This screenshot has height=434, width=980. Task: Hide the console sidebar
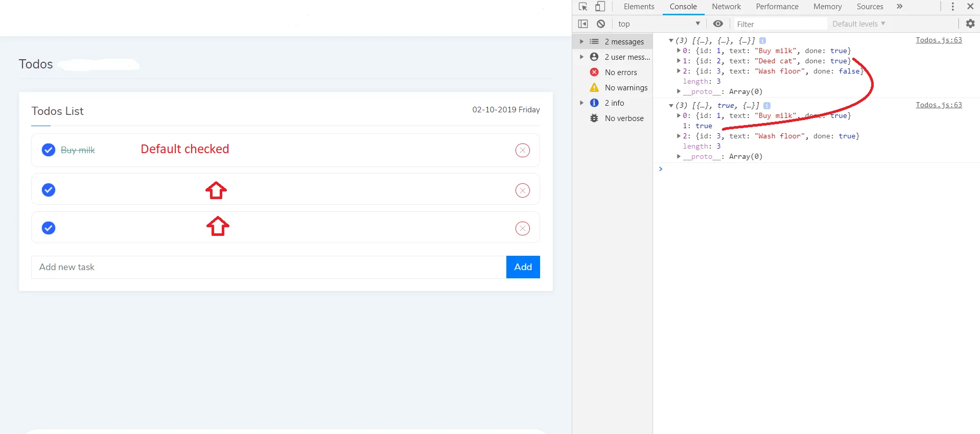[583, 24]
